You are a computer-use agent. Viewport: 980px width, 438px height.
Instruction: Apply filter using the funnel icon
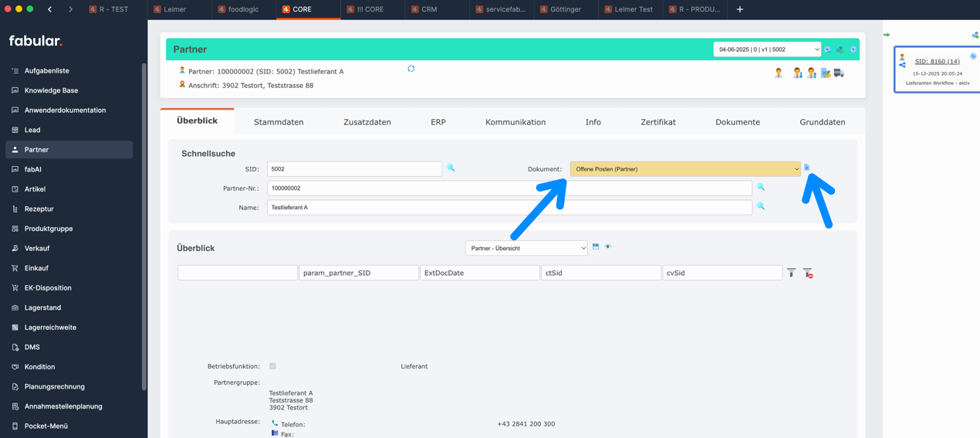click(791, 273)
